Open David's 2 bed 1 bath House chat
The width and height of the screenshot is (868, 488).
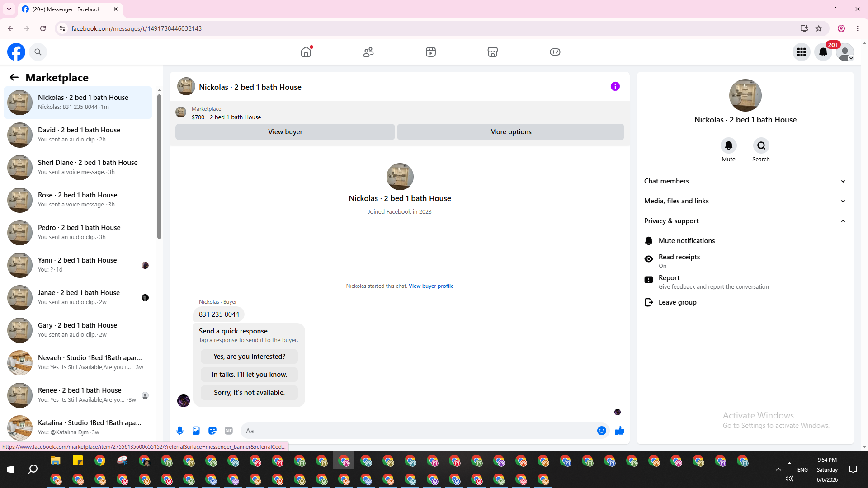pos(78,135)
